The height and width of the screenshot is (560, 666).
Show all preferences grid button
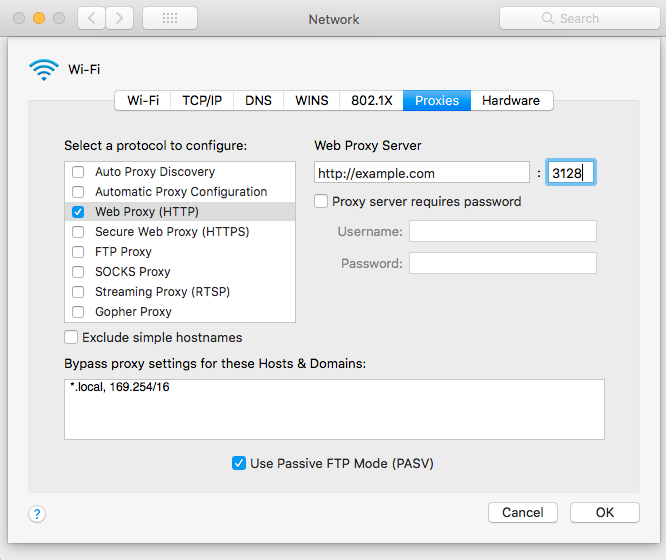click(x=170, y=18)
